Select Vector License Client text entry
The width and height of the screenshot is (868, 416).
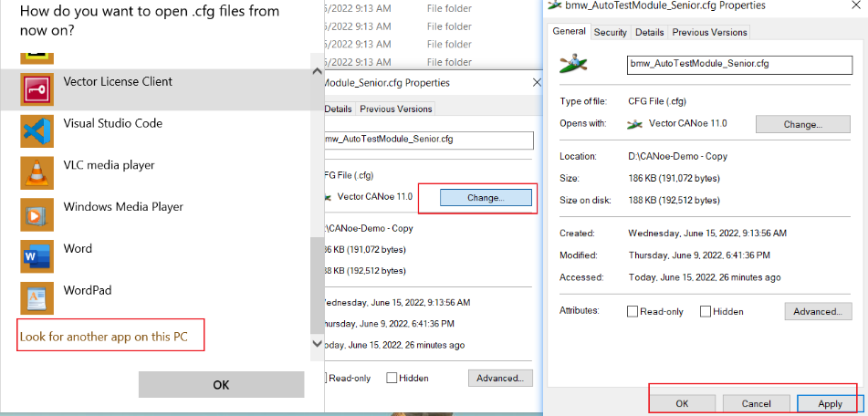[118, 81]
